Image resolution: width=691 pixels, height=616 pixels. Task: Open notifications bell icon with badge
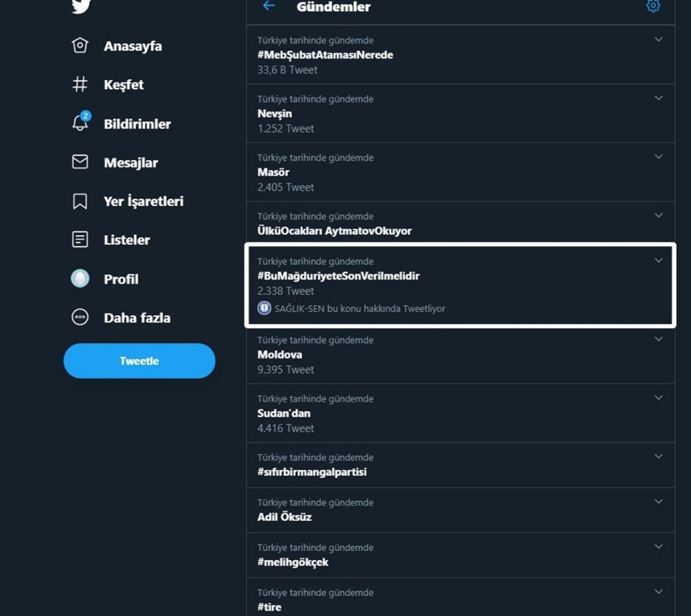[x=81, y=122]
